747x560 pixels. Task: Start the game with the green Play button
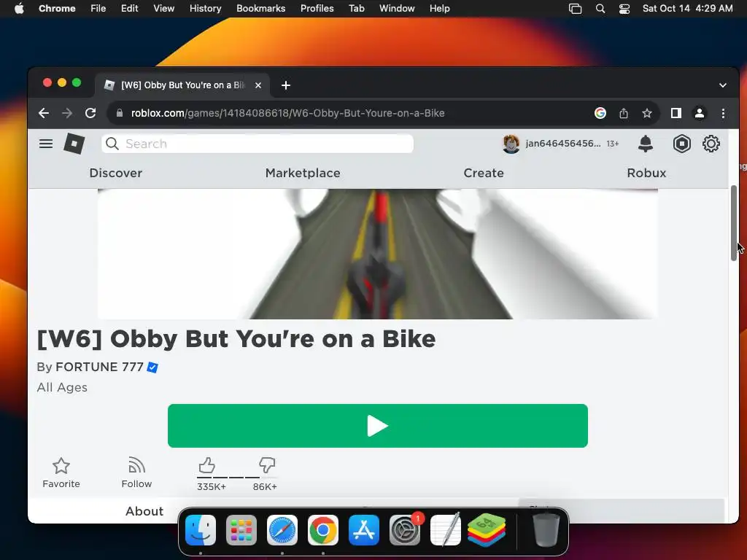coord(378,426)
